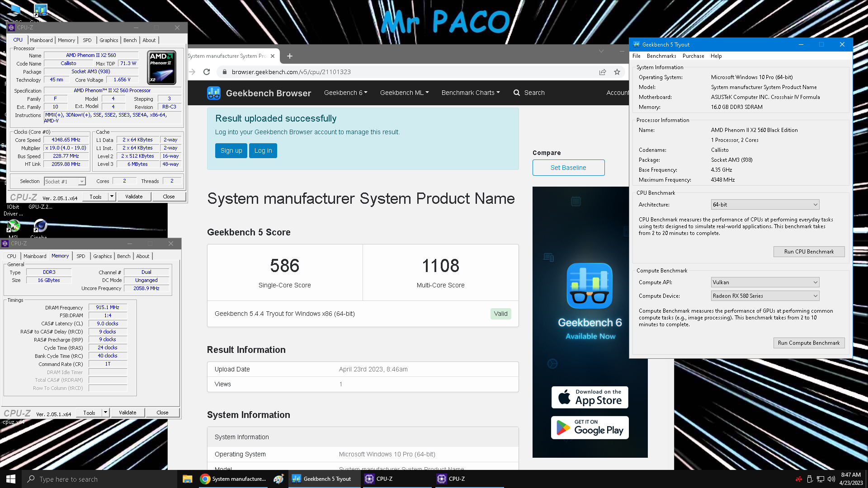Open Tools dropdown arrow in top CPU-Z window
The height and width of the screenshot is (488, 868).
(x=112, y=197)
